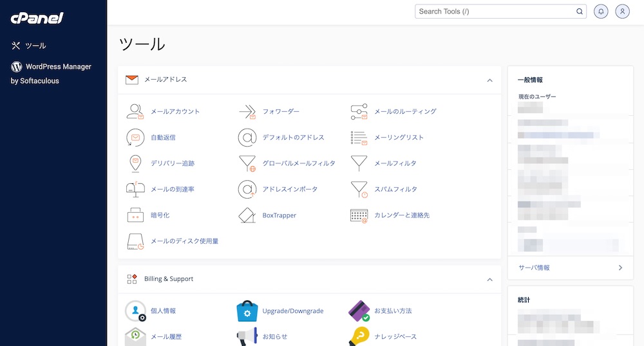
Task: Collapse the メールアドレス section
Action: tap(489, 80)
